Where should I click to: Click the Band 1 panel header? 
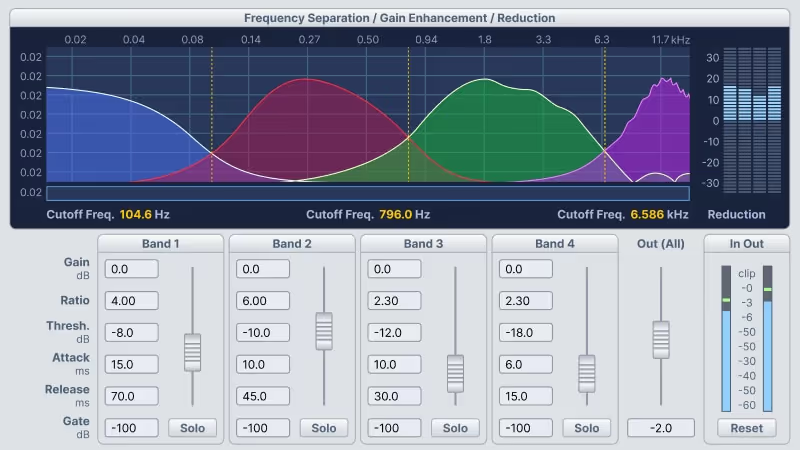[160, 243]
